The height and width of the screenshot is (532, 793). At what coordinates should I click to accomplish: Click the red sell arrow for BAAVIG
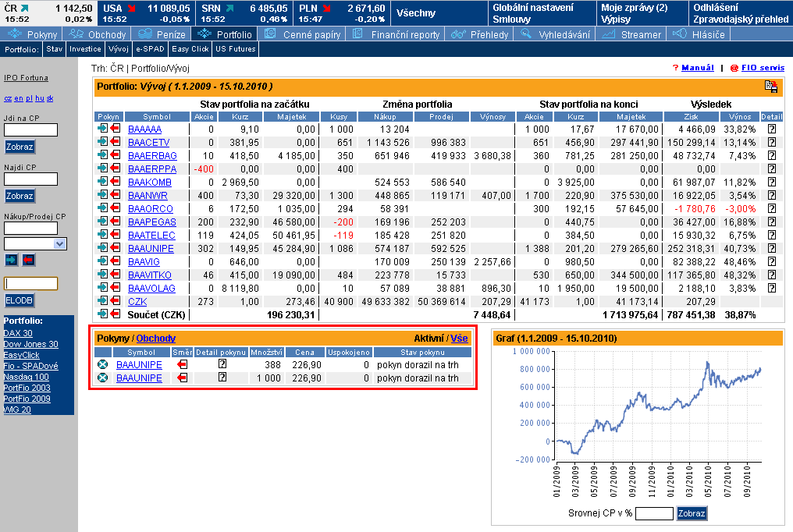coord(116,261)
